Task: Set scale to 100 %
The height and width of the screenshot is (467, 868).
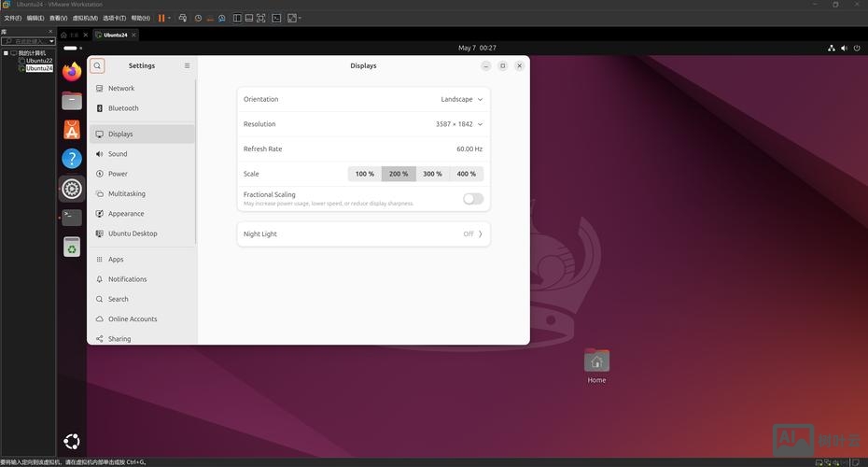Action: point(365,174)
